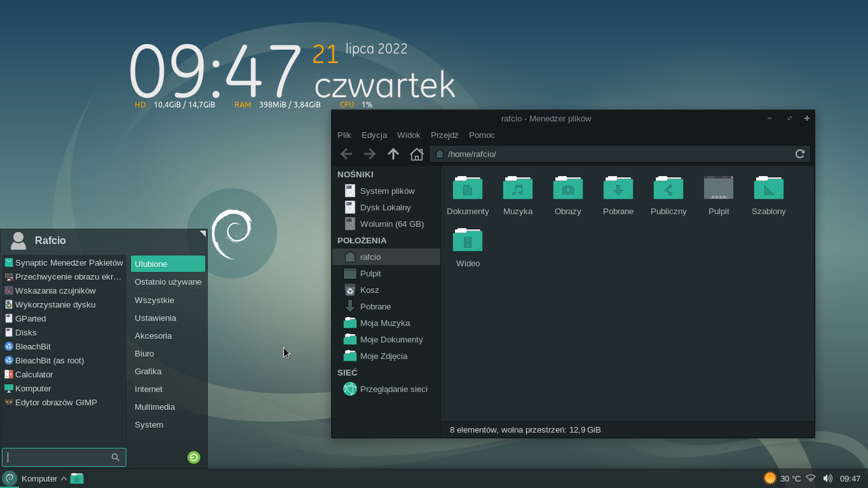Go to parent folder with up arrow
The height and width of the screenshot is (488, 868).
tap(393, 154)
